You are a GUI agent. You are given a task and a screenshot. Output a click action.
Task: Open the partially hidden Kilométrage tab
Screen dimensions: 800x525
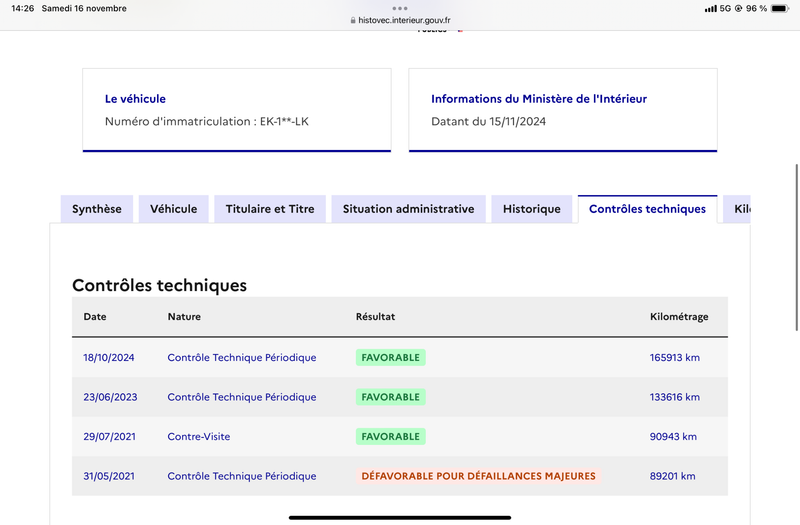(x=737, y=209)
